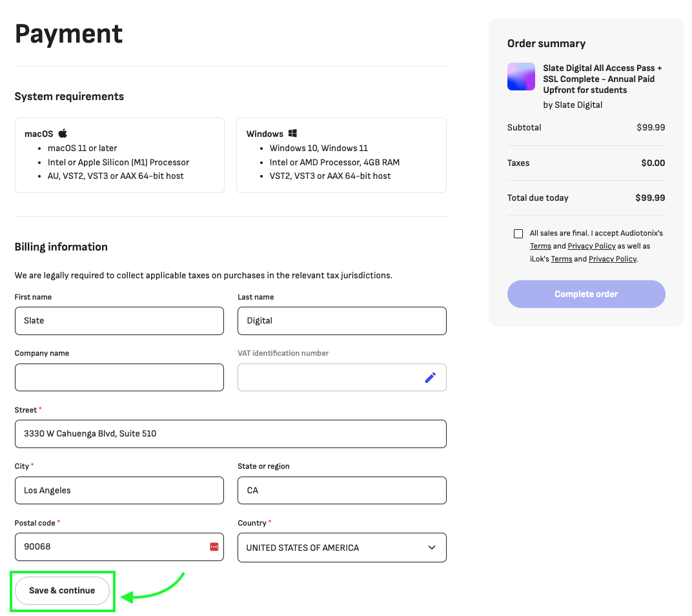This screenshot has height=616, width=692.
Task: Click the System requirements heading
Action: pos(69,97)
